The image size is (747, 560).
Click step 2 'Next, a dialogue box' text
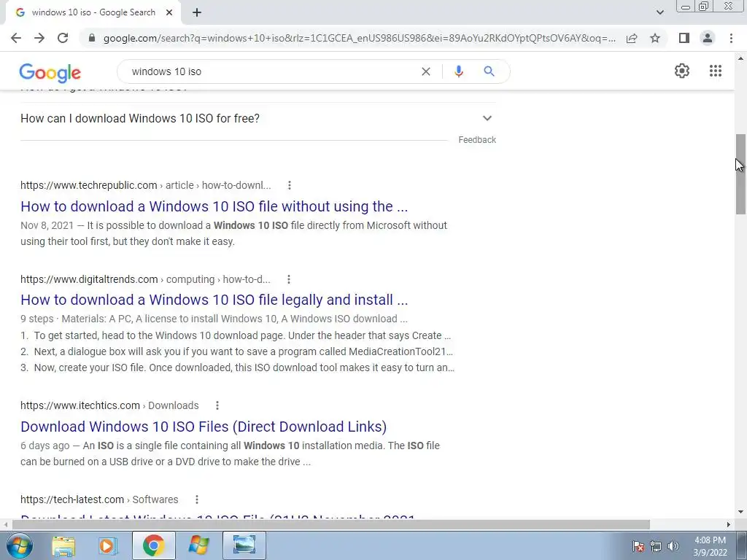[244, 352]
